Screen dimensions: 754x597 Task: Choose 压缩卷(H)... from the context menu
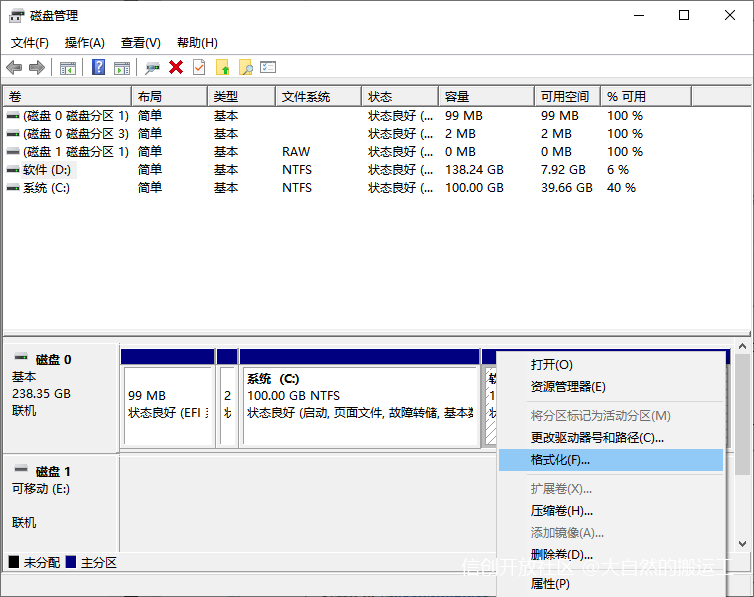coord(611,511)
